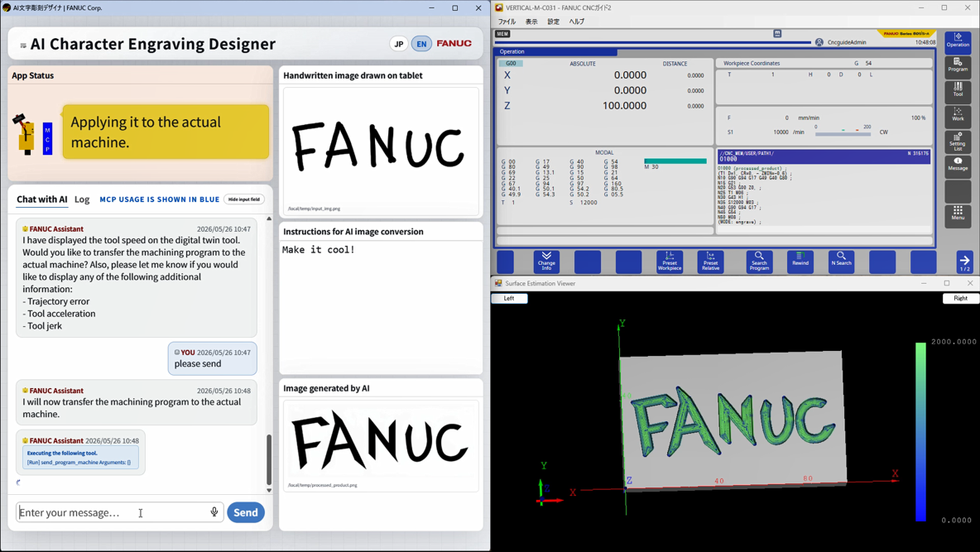Screen dimensions: 980x552
Task: Click the Make it cool! instructions text area
Action: point(381,306)
